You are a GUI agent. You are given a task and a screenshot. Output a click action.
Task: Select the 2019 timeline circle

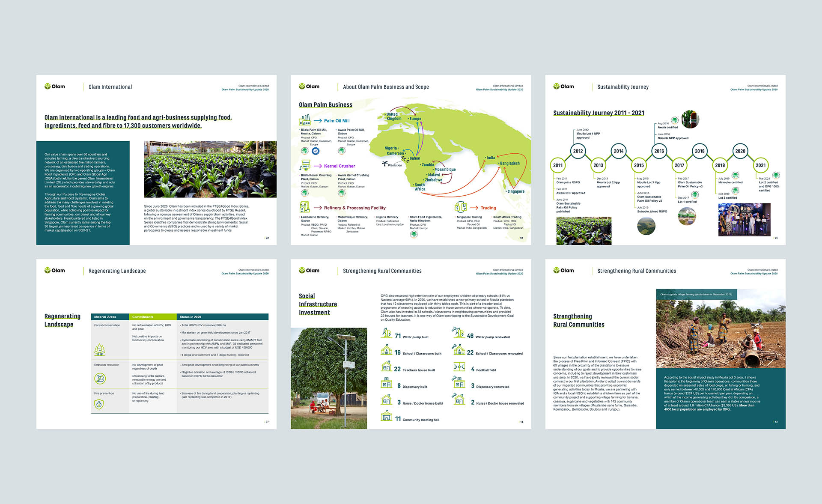[720, 165]
